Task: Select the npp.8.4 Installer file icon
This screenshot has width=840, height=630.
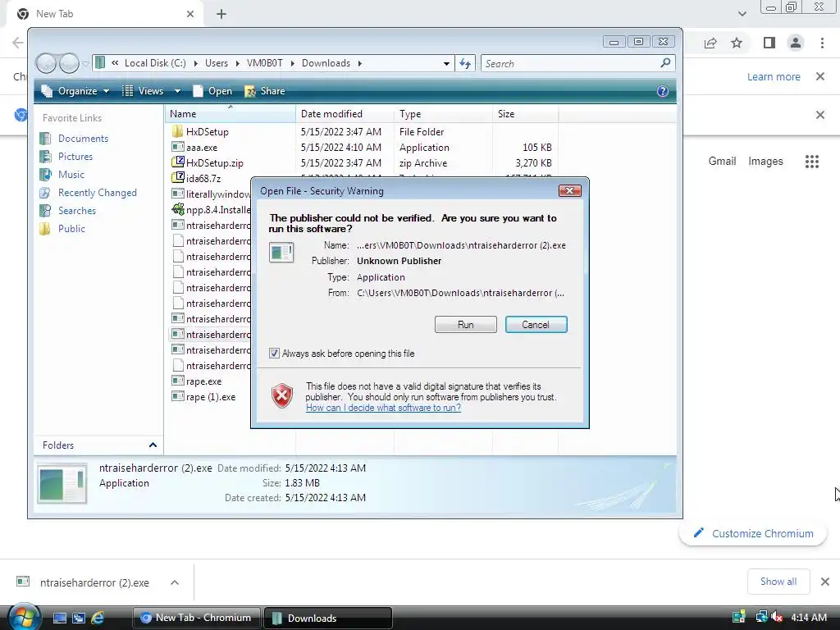Action: pyautogui.click(x=177, y=209)
